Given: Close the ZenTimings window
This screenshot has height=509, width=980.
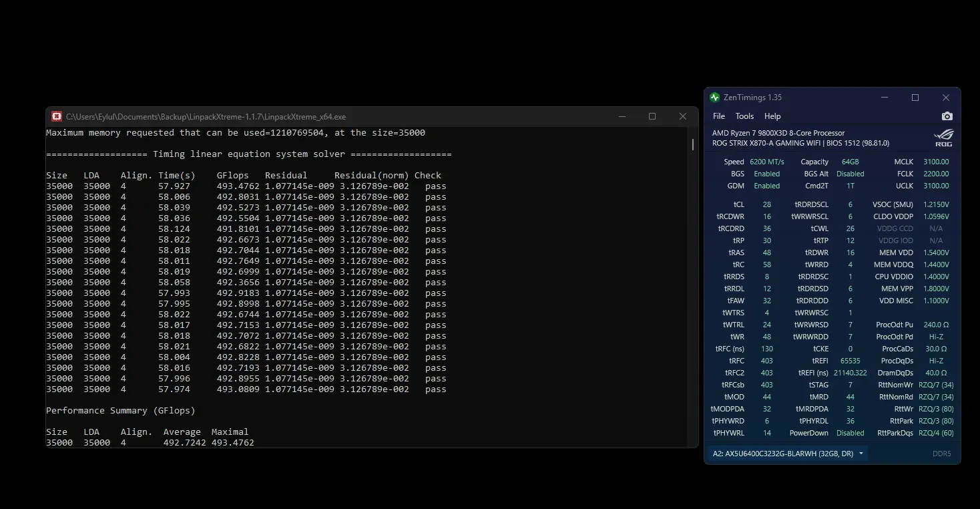Looking at the screenshot, I should click(x=945, y=98).
